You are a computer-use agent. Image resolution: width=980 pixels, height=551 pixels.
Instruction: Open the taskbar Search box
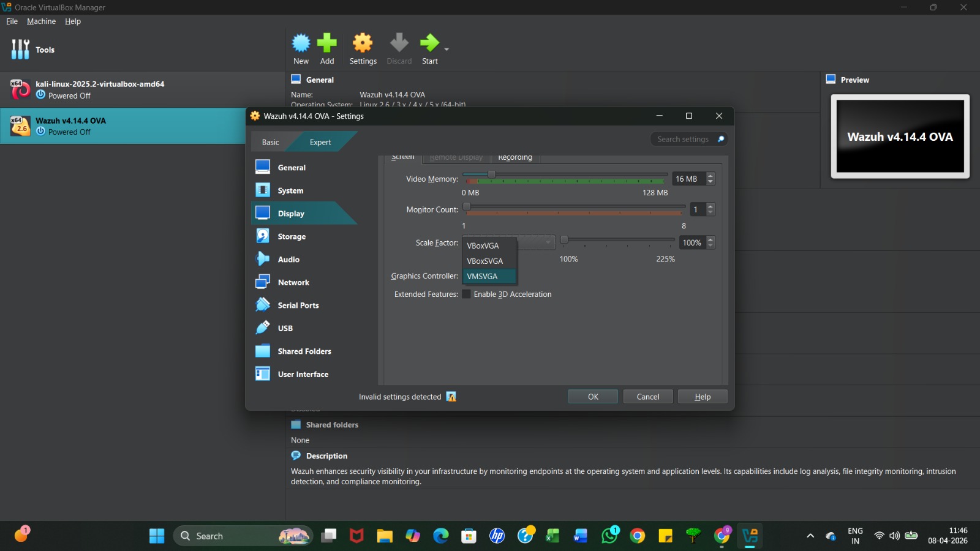pyautogui.click(x=243, y=536)
